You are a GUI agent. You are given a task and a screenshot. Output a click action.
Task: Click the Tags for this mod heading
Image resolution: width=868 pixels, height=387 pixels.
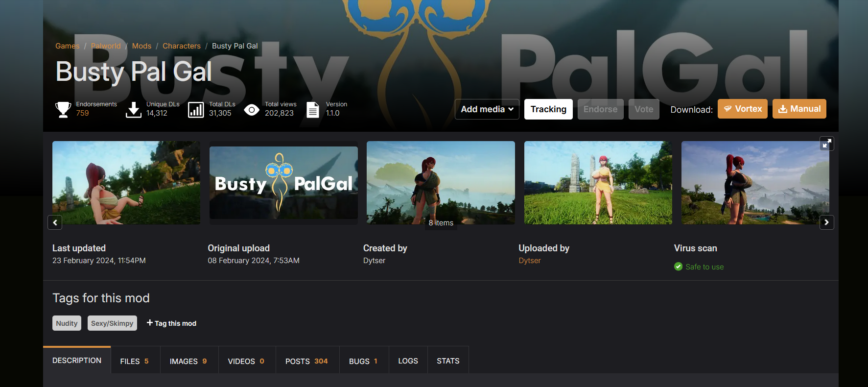(101, 298)
